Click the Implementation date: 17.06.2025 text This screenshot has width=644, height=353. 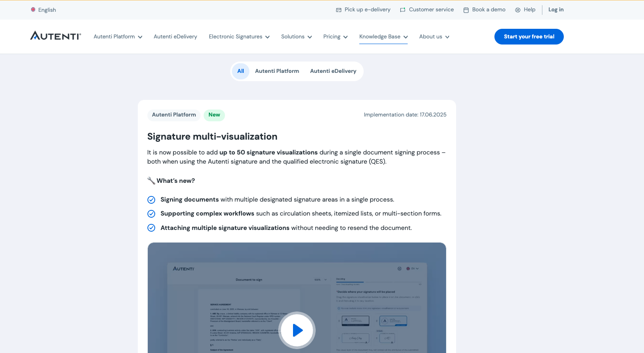click(x=405, y=115)
